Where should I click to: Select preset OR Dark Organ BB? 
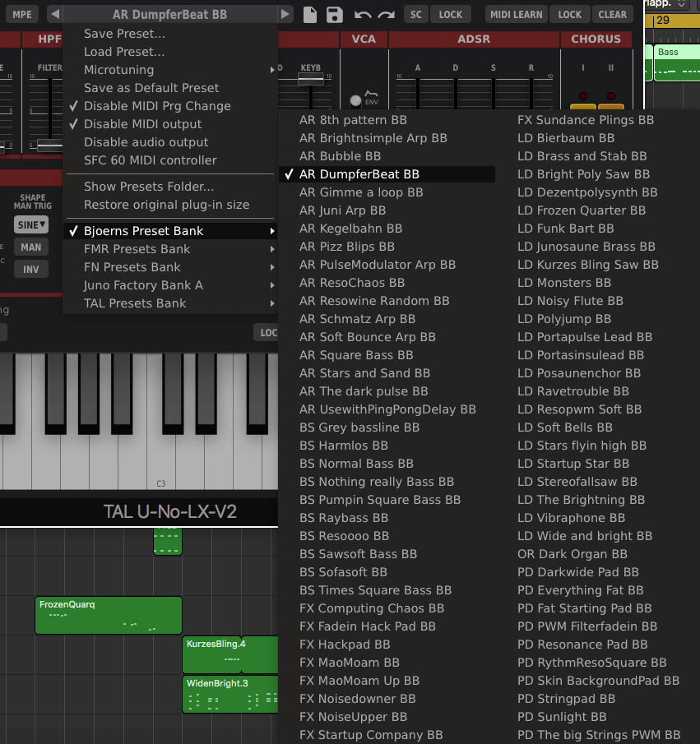point(598,554)
